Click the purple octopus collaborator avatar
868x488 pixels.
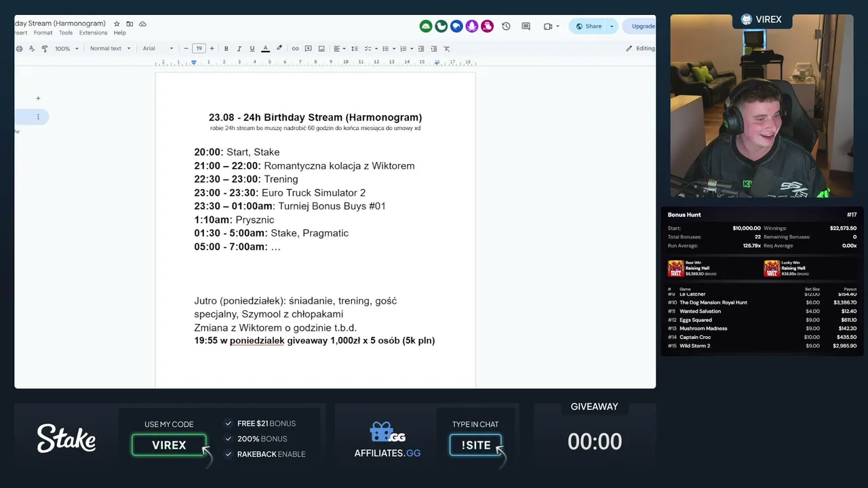(472, 26)
